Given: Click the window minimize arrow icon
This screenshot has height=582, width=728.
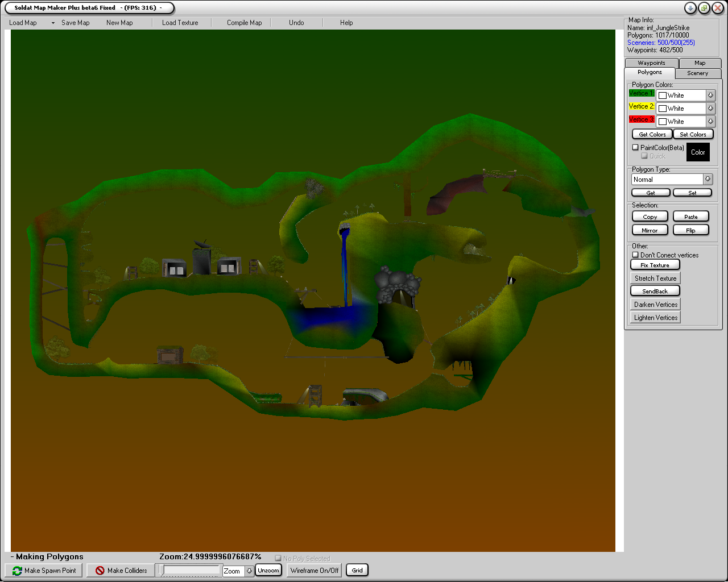Looking at the screenshot, I should click(690, 8).
